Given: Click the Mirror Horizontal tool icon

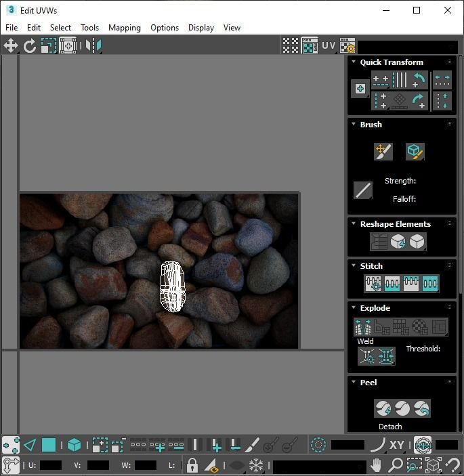Looking at the screenshot, I should 93,45.
